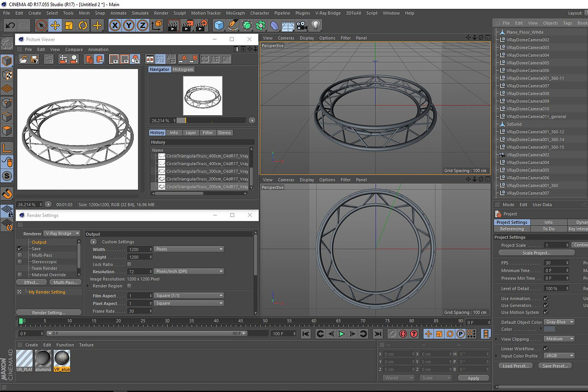Click the Autokeying red question-mark button
588x392 pixels.
415,334
